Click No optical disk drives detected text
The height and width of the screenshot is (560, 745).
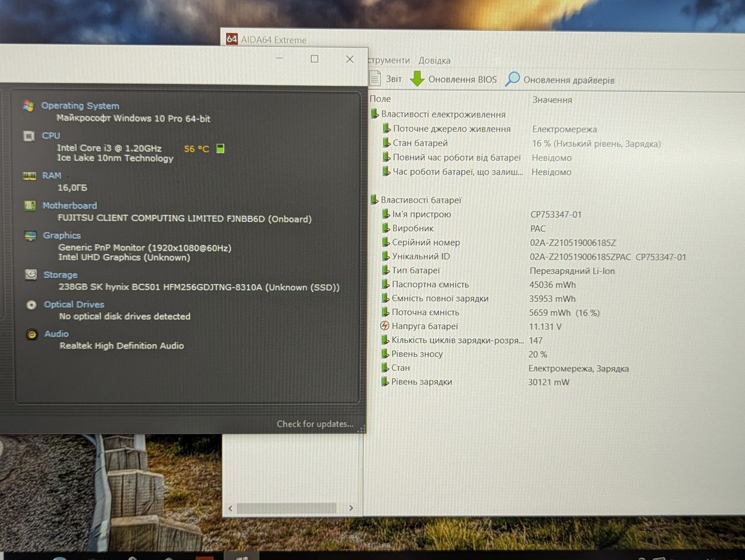point(125,316)
